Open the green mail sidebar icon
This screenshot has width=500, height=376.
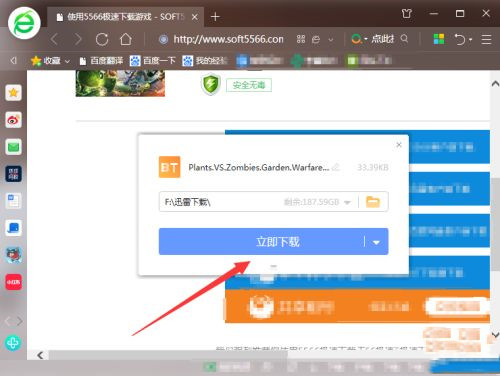click(13, 147)
